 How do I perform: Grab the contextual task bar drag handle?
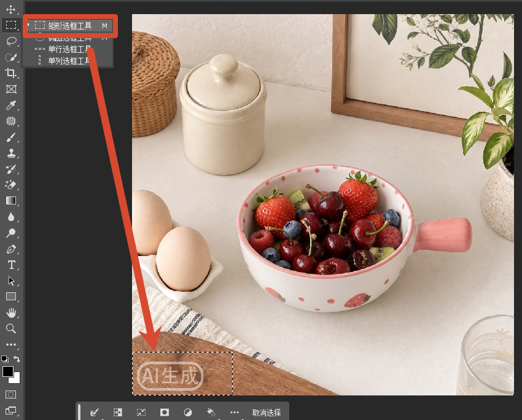point(79,412)
